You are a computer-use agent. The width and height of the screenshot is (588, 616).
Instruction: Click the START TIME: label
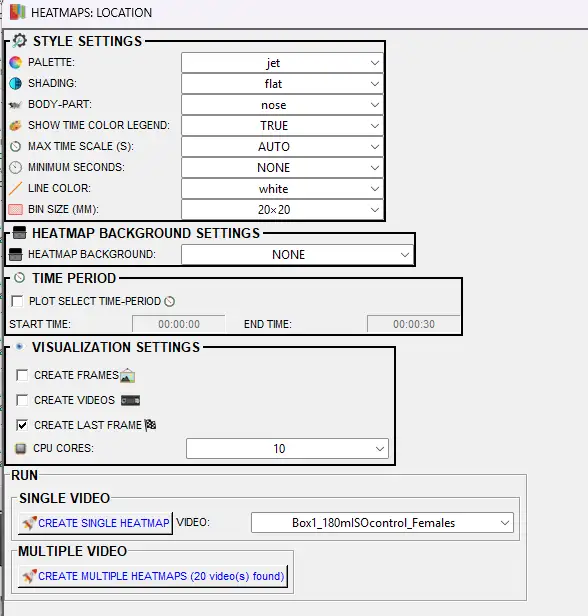click(x=40, y=324)
